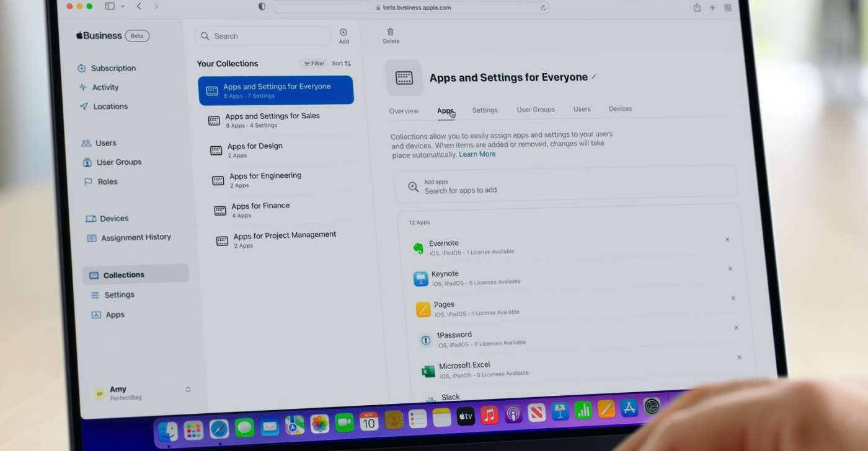Open Calendar from the Dock
This screenshot has height=451, width=868.
point(369,421)
